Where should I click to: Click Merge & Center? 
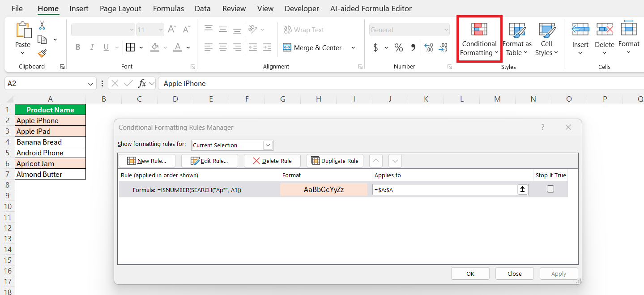313,47
